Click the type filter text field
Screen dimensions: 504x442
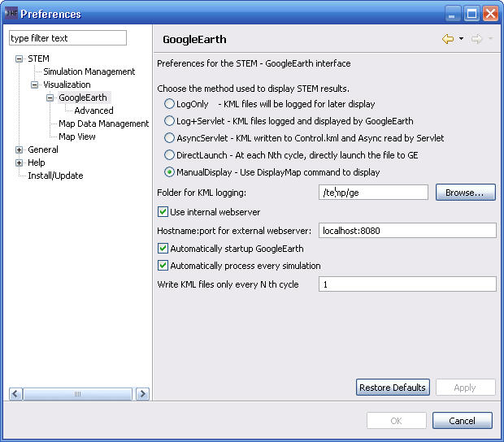click(x=67, y=38)
